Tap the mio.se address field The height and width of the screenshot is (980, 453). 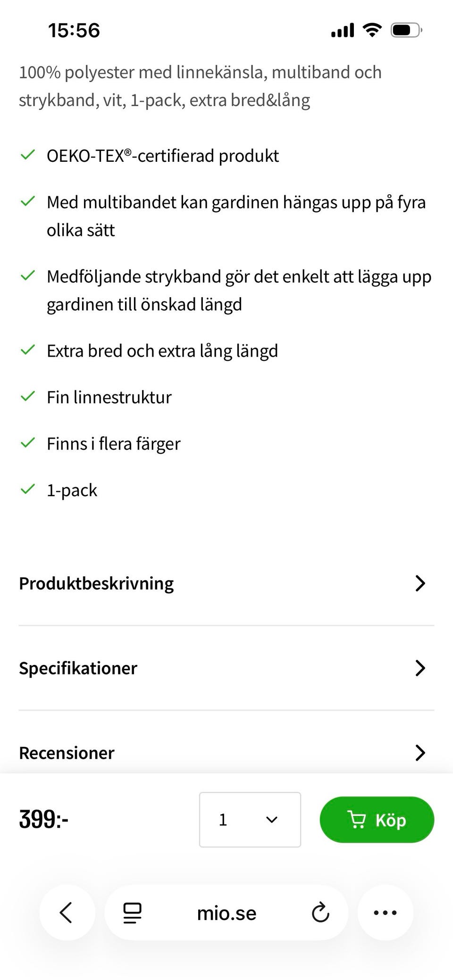[226, 914]
